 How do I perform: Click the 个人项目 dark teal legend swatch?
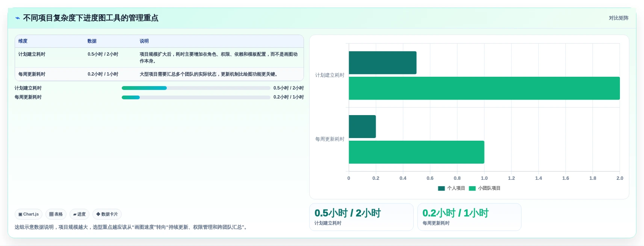click(x=441, y=188)
